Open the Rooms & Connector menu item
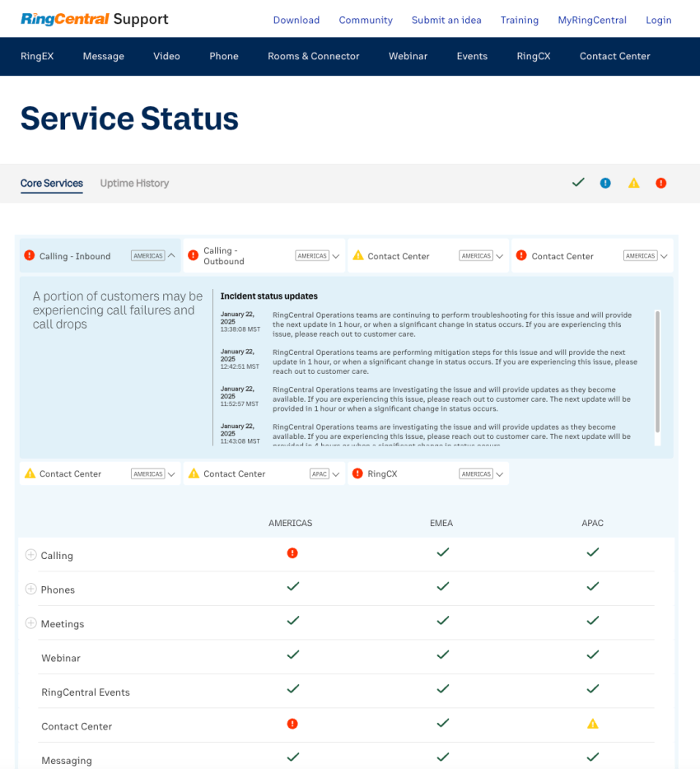700x769 pixels. point(314,57)
